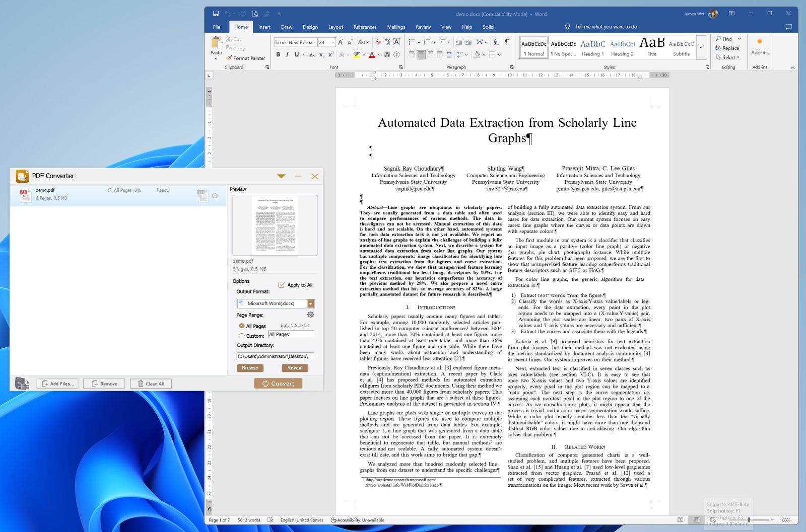This screenshot has height=532, width=806.
Task: Click the Paste icon in Clipboard group
Action: (x=216, y=42)
